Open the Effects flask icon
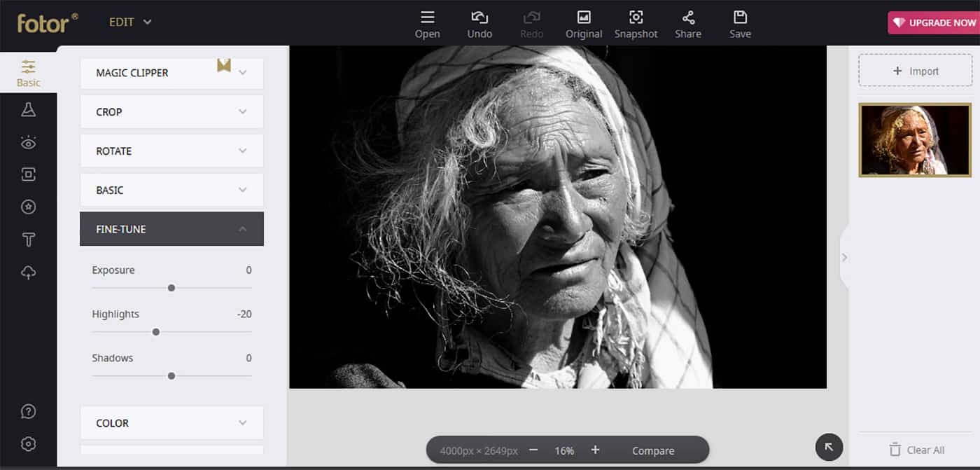Image resolution: width=980 pixels, height=470 pixels. click(29, 109)
